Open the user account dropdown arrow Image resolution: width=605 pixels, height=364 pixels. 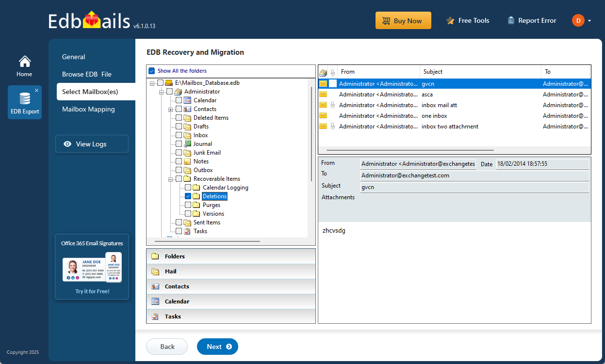589,21
